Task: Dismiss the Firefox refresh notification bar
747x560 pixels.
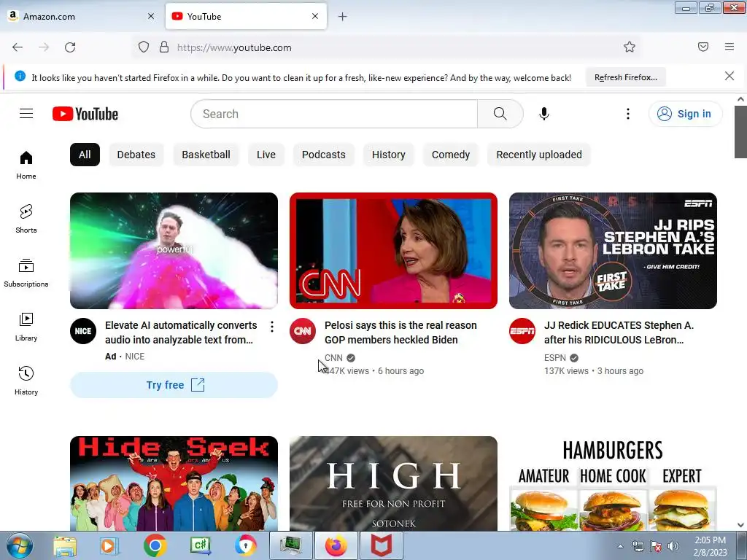Action: pos(729,76)
